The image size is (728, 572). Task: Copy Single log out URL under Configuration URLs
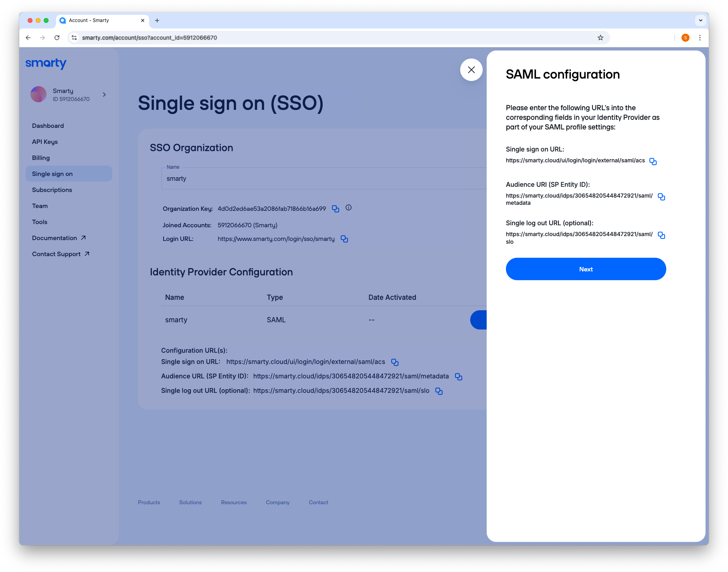click(x=439, y=391)
